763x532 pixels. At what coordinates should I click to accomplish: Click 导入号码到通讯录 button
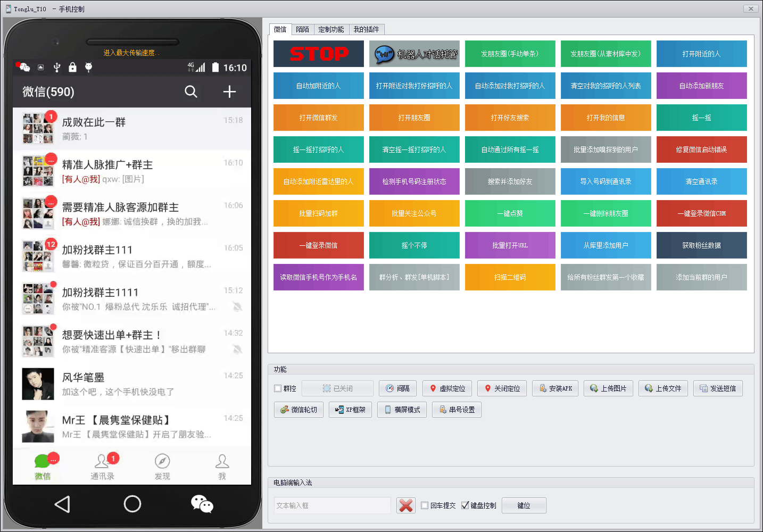606,181
